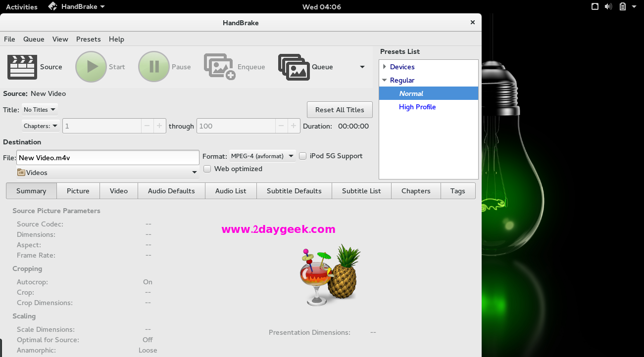
Task: Switch to the Summary tab
Action: 31,191
